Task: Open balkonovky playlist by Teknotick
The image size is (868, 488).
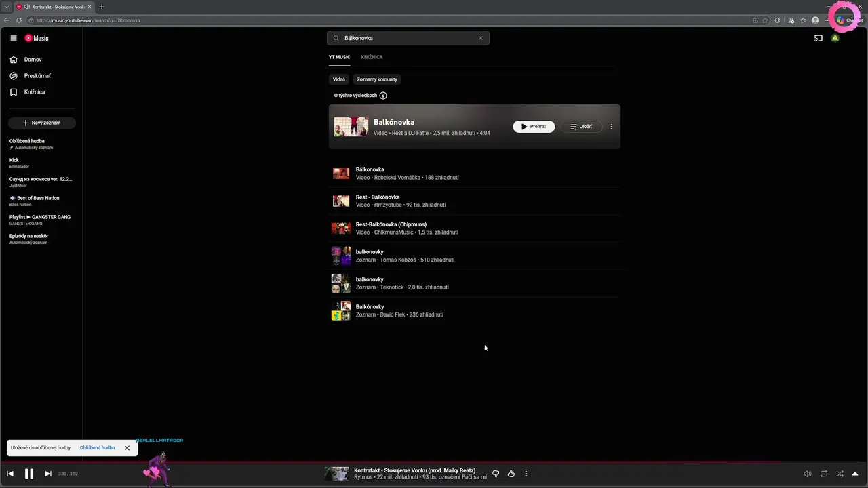Action: click(475, 283)
